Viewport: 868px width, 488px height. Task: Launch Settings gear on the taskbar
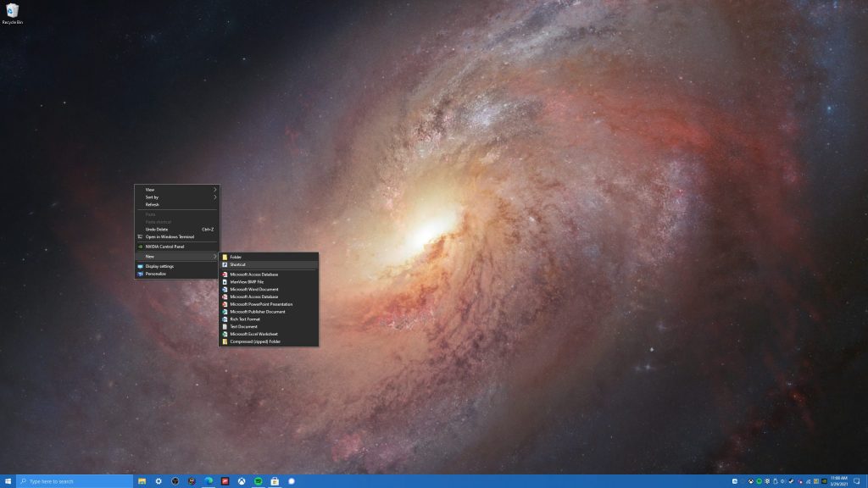coord(159,481)
